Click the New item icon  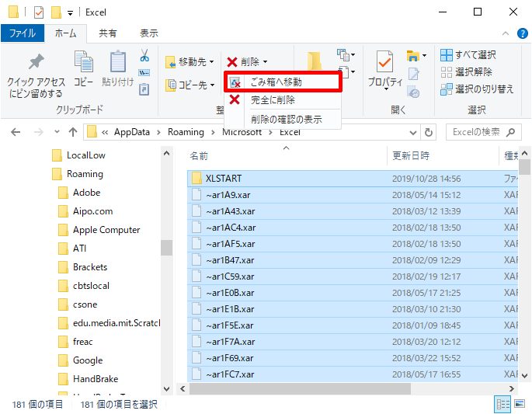pyautogui.click(x=343, y=54)
